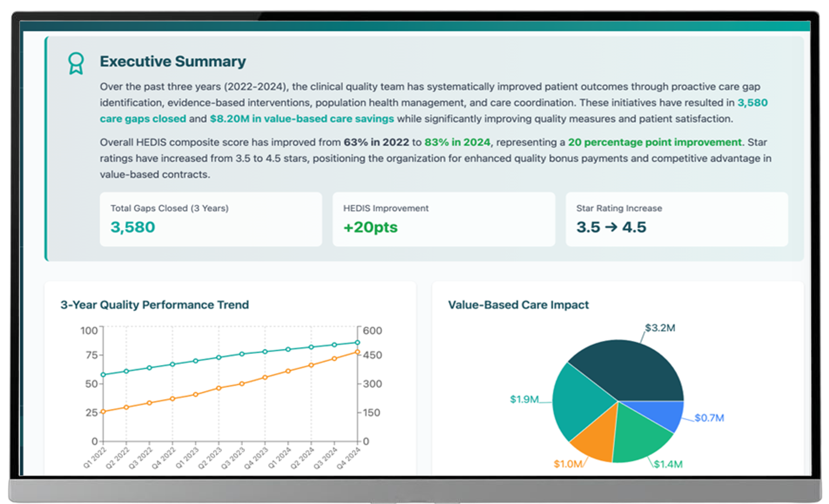Click the teal trend line marker for Q4 2024

tap(357, 342)
